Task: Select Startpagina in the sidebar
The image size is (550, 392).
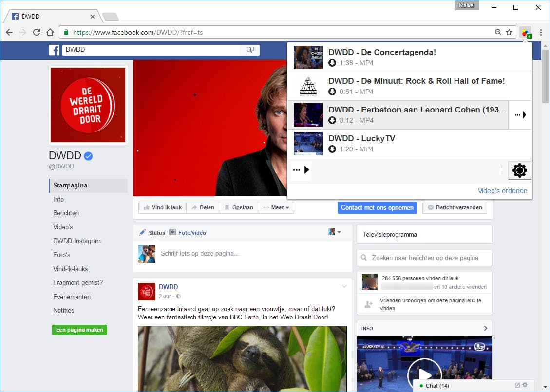Action: (88, 186)
